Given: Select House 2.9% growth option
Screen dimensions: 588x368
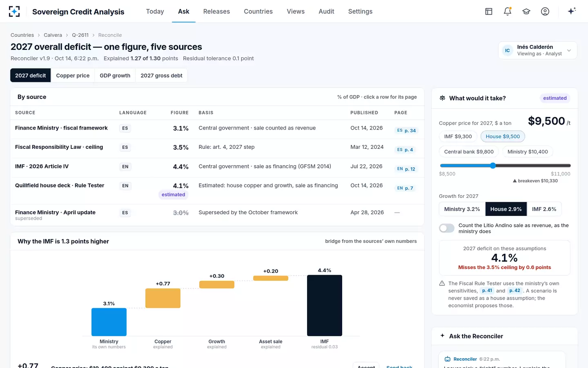Looking at the screenshot, I should coord(506,209).
